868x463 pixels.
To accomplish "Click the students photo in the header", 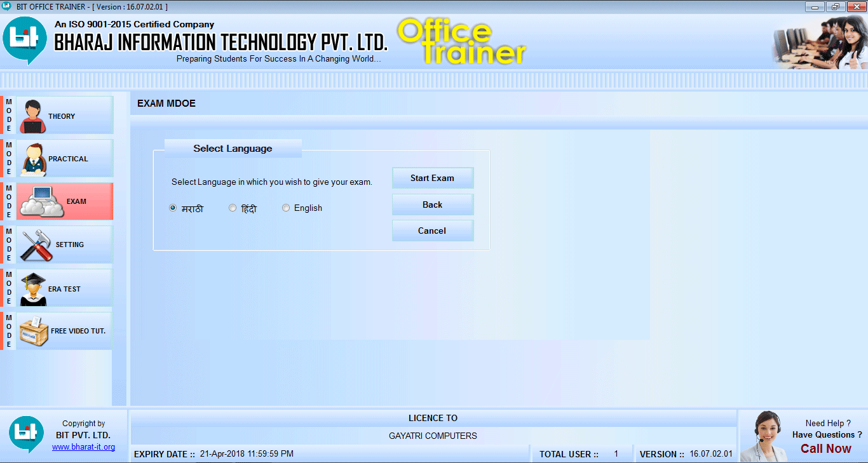I will 820,42.
